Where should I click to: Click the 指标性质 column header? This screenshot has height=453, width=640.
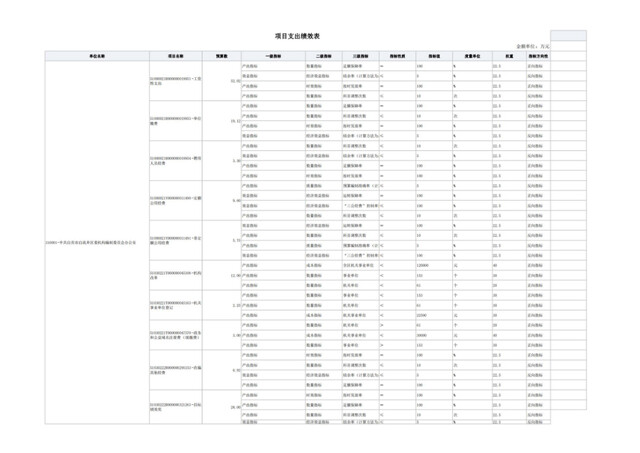point(397,56)
